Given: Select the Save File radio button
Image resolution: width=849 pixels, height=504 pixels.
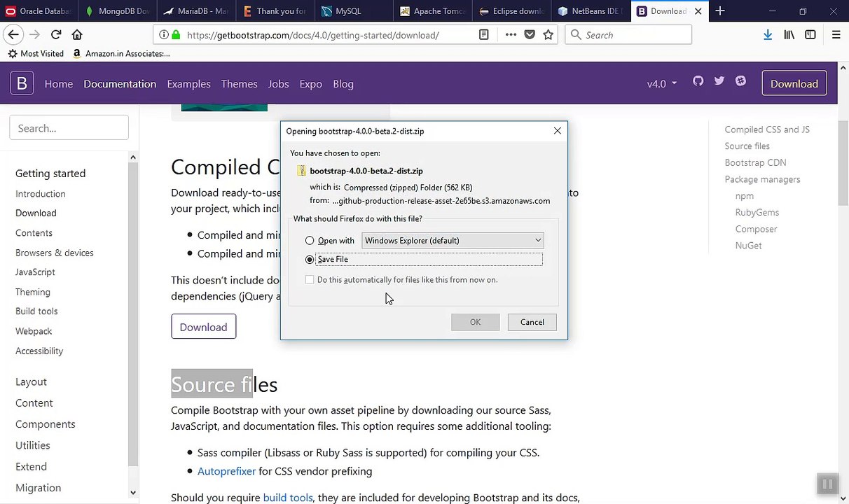Looking at the screenshot, I should 310,260.
